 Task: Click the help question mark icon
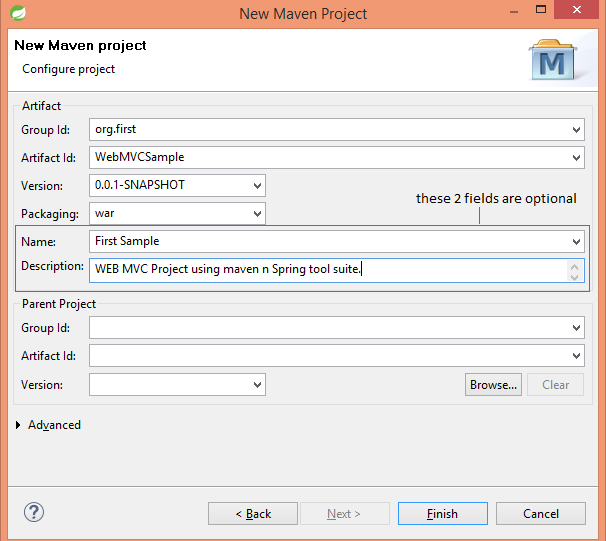point(34,512)
